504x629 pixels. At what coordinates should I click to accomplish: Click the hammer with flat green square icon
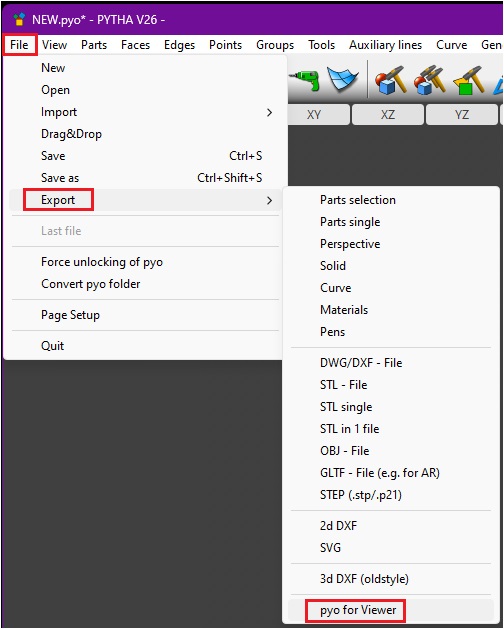pyautogui.click(x=468, y=80)
